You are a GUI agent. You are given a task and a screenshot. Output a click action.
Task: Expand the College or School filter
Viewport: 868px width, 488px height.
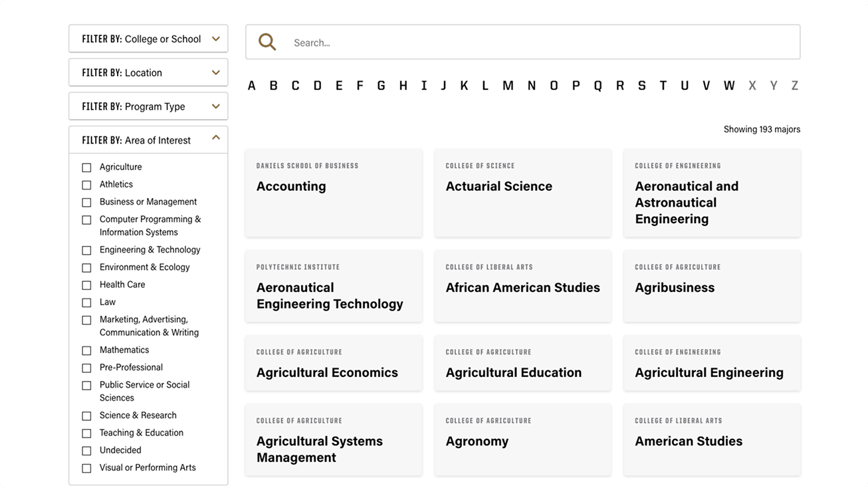[x=148, y=39]
